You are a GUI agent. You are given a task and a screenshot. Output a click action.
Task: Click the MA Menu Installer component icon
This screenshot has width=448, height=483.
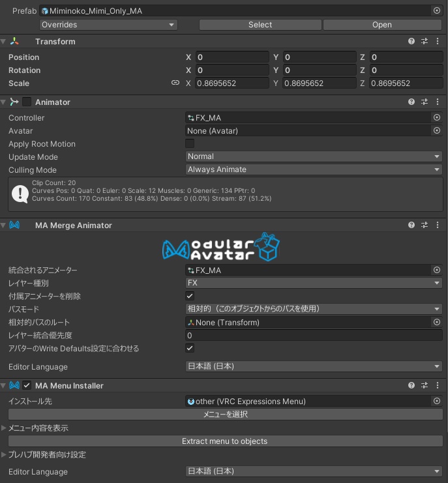click(x=14, y=385)
